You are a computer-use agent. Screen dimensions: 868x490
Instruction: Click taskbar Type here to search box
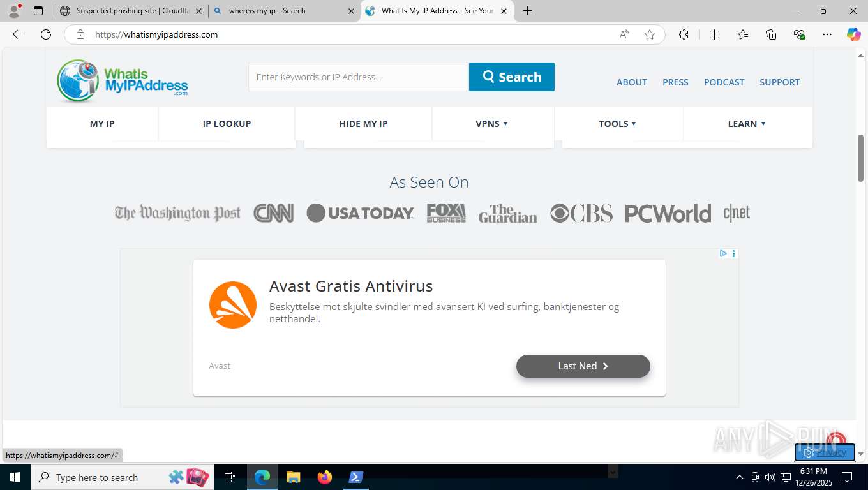122,477
